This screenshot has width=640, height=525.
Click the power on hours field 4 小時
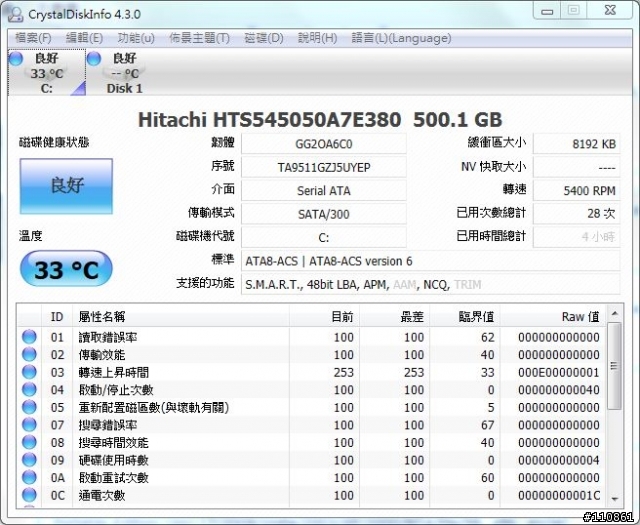coord(576,237)
